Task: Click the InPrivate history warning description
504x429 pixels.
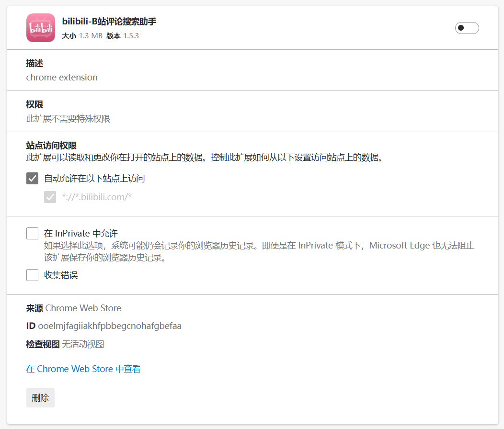Action: coord(259,252)
